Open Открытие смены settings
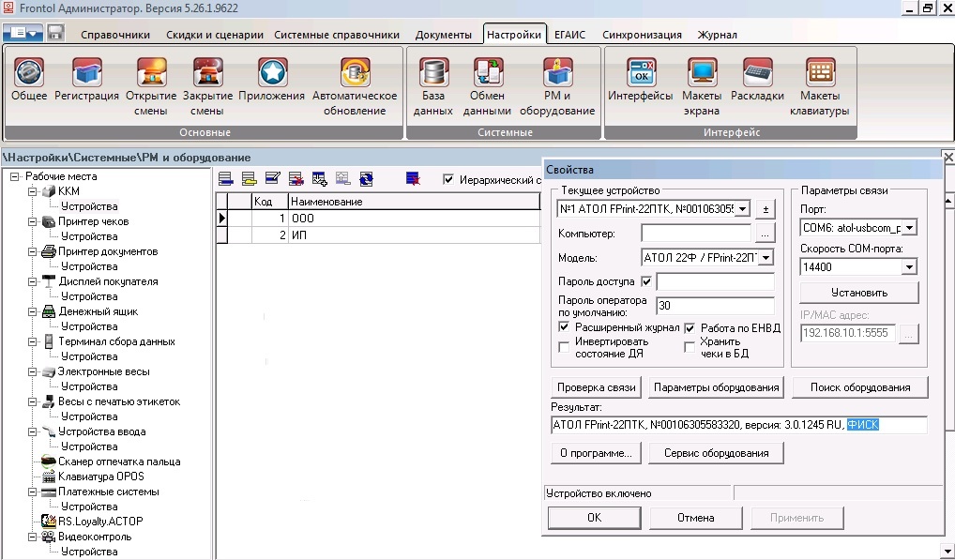The height and width of the screenshot is (560, 955). point(151,86)
